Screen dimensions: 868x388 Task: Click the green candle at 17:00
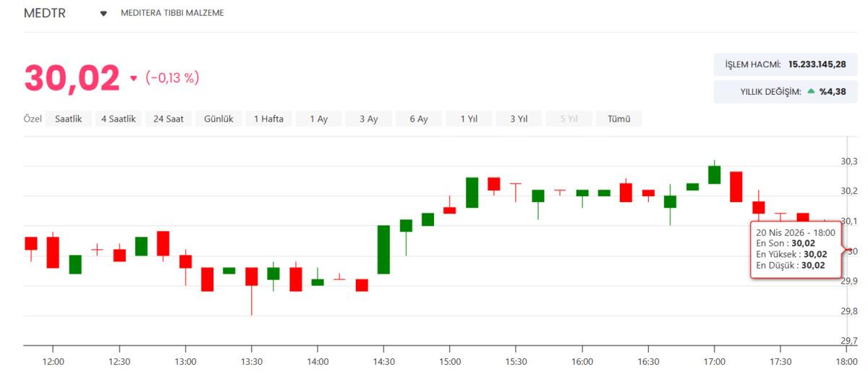click(714, 174)
